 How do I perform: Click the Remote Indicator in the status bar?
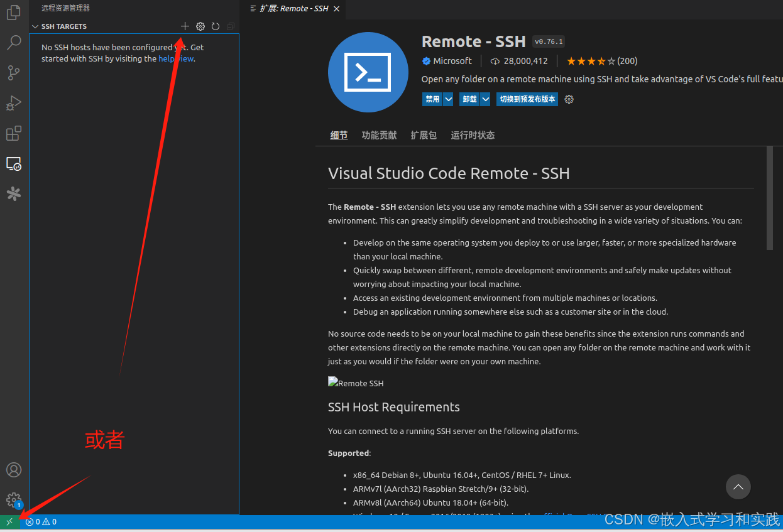[x=9, y=521]
